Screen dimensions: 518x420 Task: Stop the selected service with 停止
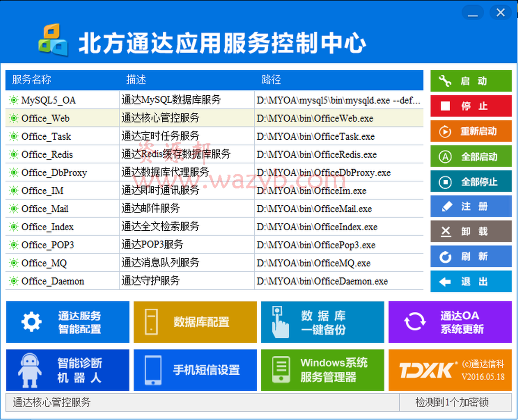[x=471, y=106]
